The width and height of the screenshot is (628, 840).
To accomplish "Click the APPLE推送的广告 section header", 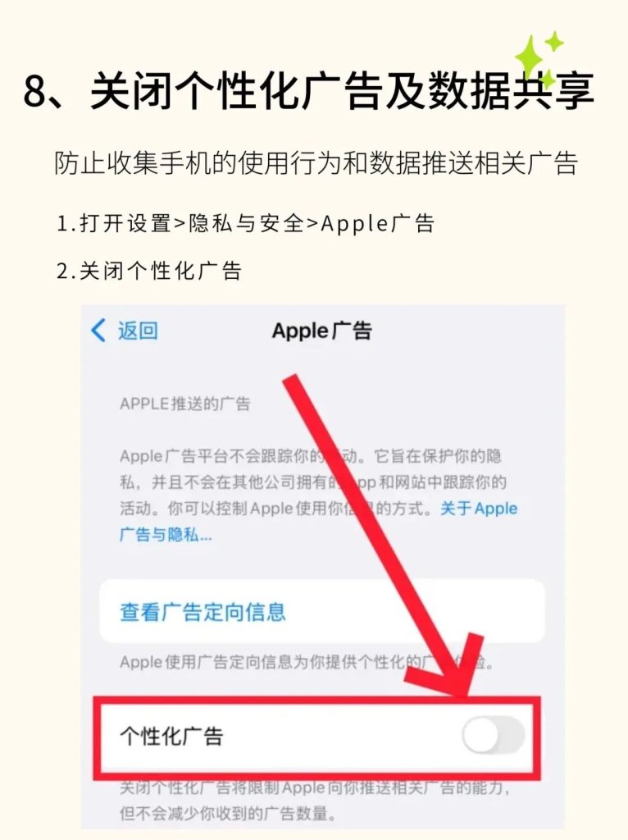I will pos(184,404).
